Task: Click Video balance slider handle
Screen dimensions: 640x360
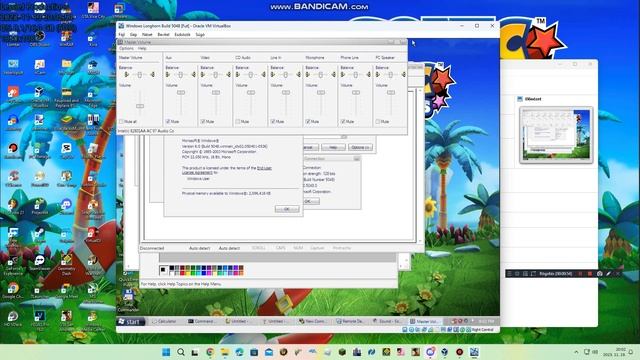Action: pos(216,75)
